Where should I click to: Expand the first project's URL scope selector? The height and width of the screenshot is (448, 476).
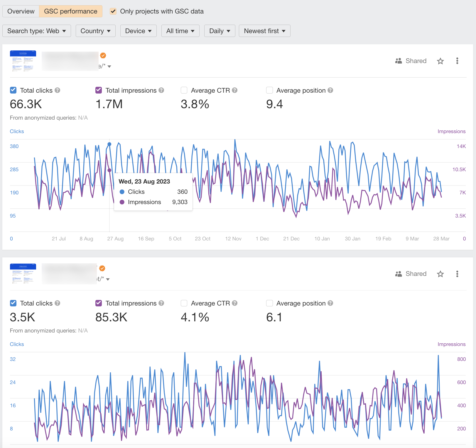click(x=109, y=67)
